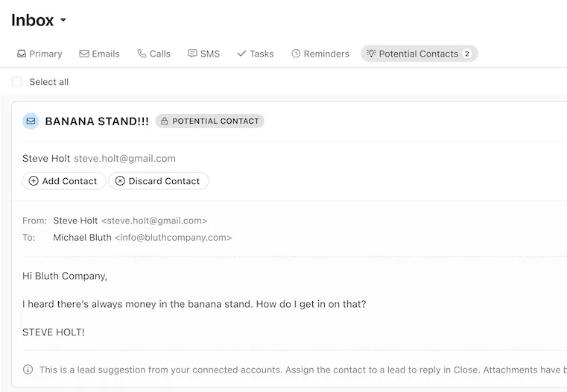Click the lead suggestion notice text
This screenshot has height=392, width=567.
[x=303, y=370]
